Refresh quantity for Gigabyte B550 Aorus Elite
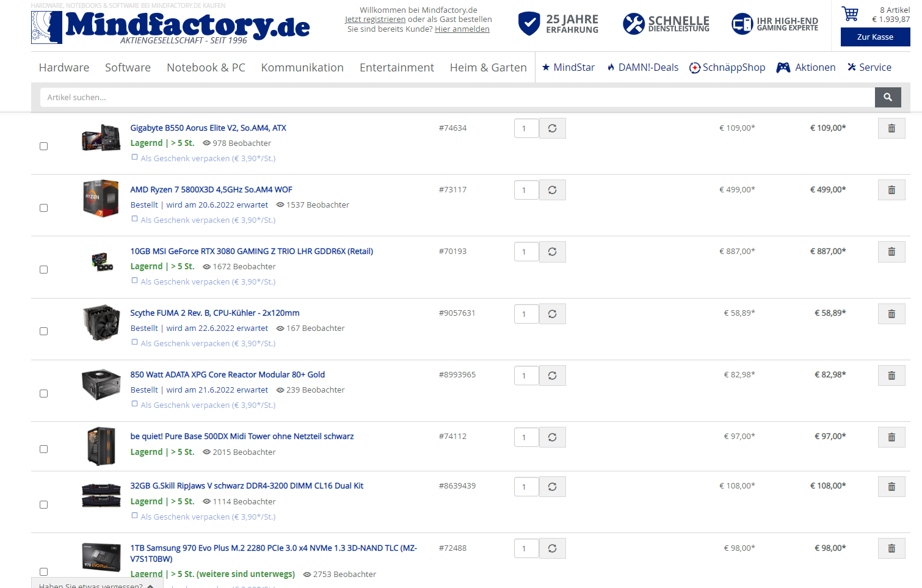Image resolution: width=922 pixels, height=588 pixels. [552, 128]
